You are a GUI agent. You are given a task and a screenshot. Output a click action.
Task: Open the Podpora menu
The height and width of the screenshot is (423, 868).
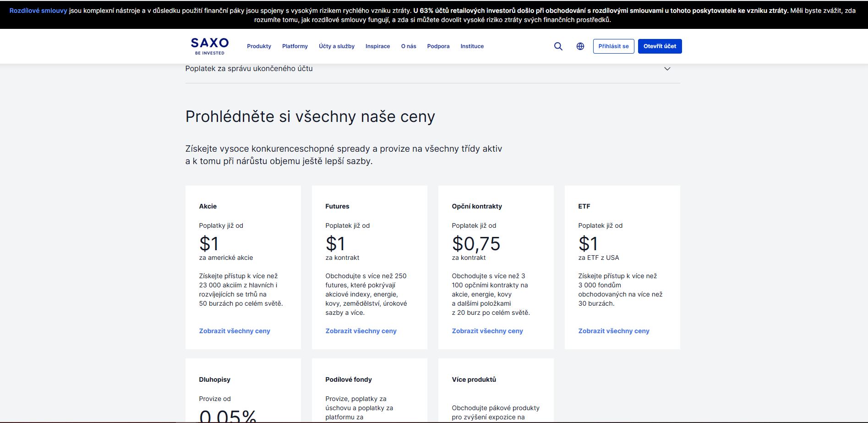click(438, 46)
